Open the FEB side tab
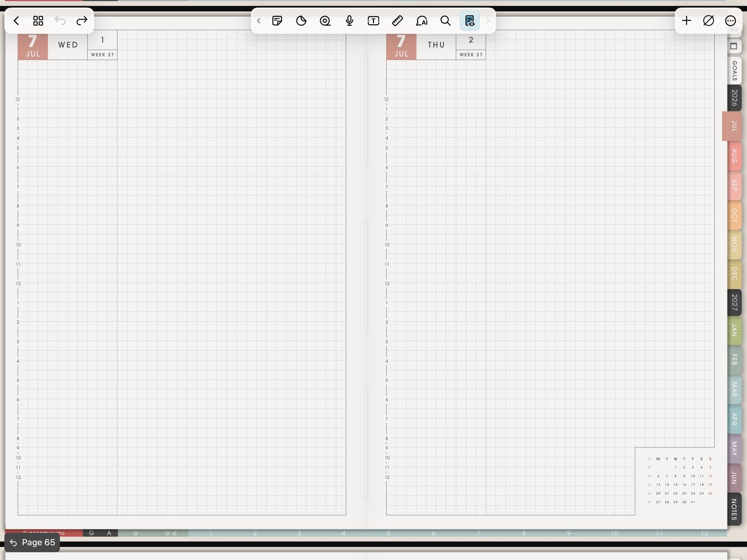The image size is (747, 560). click(734, 360)
